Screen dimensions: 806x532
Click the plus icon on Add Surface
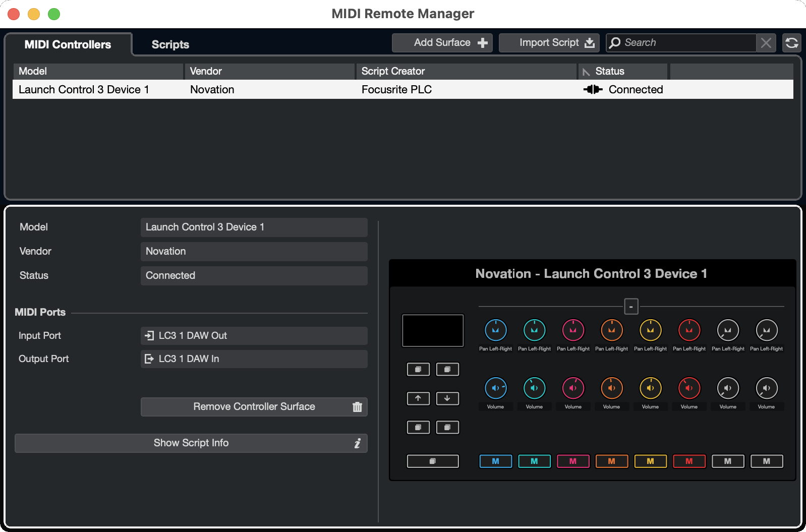tap(483, 43)
